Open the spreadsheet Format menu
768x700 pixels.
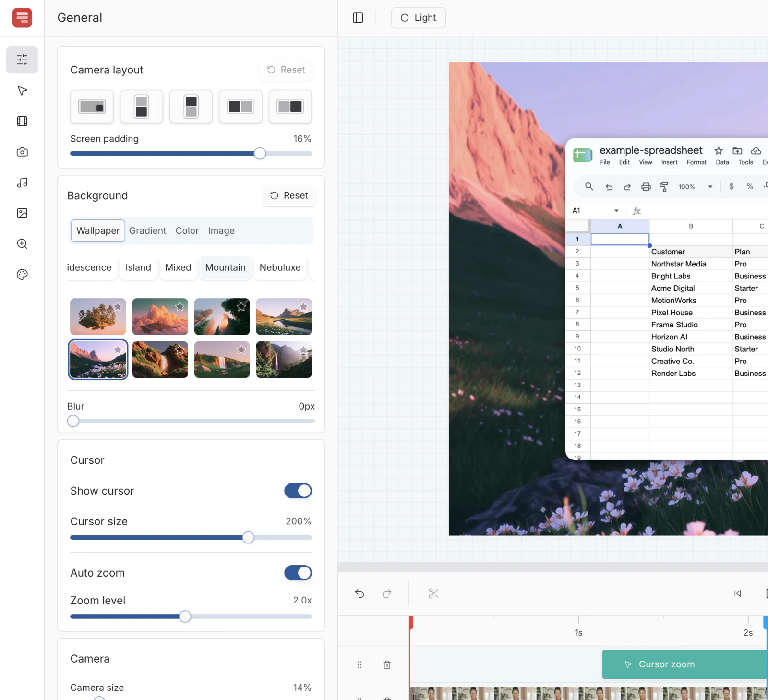click(696, 162)
